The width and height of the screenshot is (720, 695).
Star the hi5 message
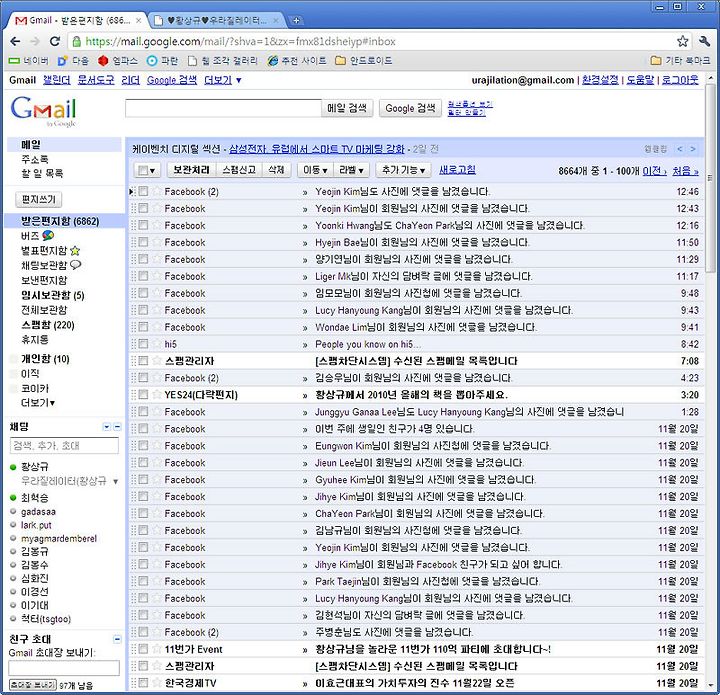[x=157, y=344]
